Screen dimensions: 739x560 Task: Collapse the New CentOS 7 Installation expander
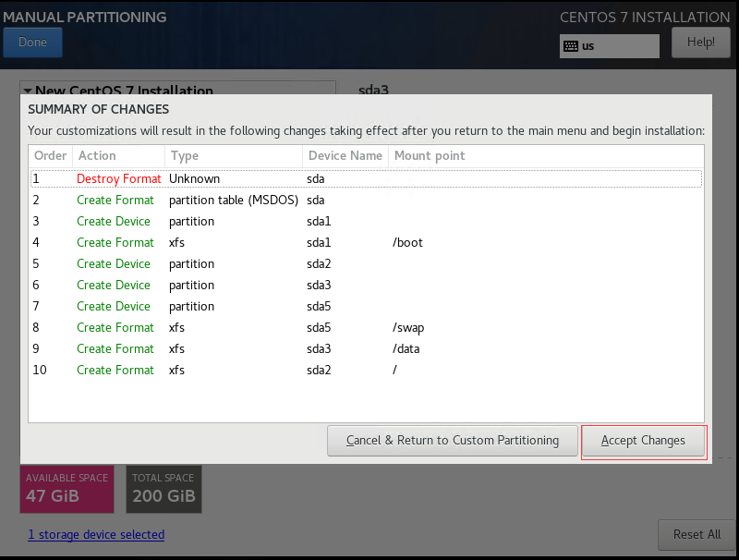(x=28, y=90)
